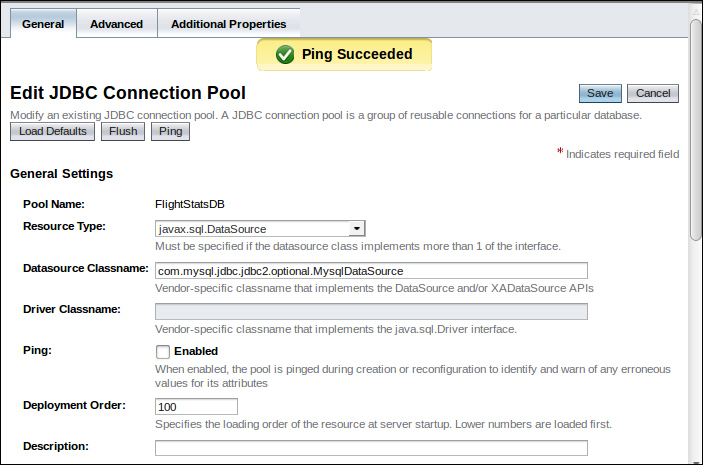Click the Ping button
This screenshot has width=703, height=465.
click(170, 131)
